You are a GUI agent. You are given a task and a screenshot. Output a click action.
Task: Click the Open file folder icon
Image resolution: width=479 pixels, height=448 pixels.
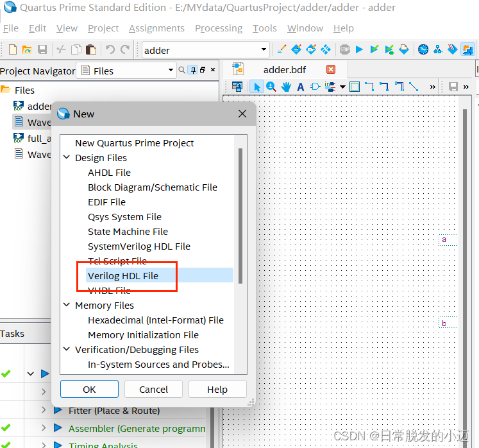(x=27, y=49)
